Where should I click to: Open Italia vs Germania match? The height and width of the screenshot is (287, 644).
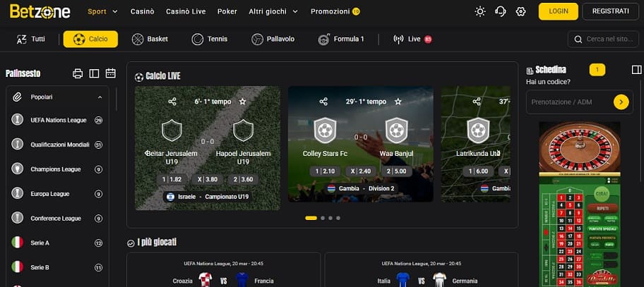tap(422, 270)
